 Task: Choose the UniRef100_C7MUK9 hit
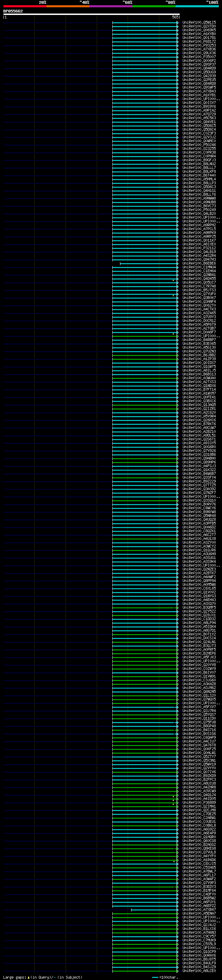(199, 940)
